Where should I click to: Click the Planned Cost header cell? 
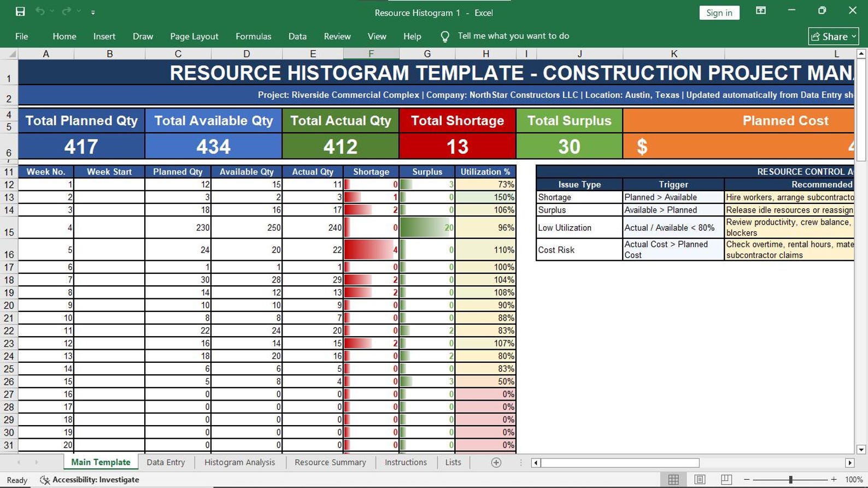738,121
